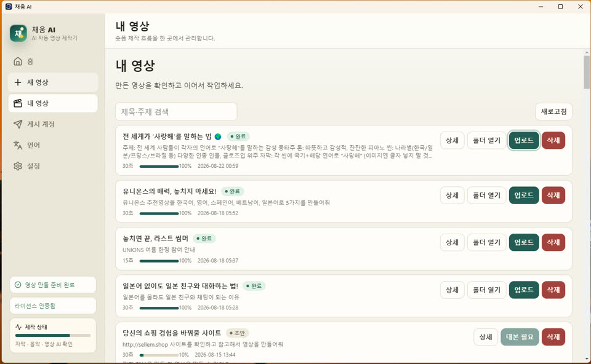Viewport: 591px width, 364px height.
Task: Click 삭제 for 라스트 썸머 video
Action: [553, 242]
